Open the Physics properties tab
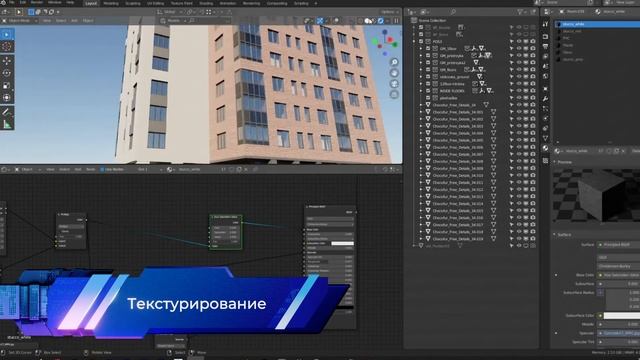Screen dimensions: 640x360 tap(546, 118)
